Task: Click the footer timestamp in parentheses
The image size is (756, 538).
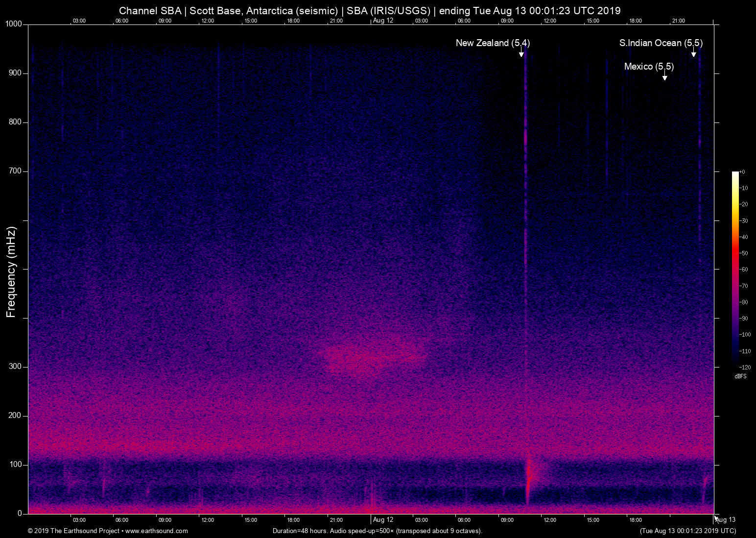Action: [687, 531]
